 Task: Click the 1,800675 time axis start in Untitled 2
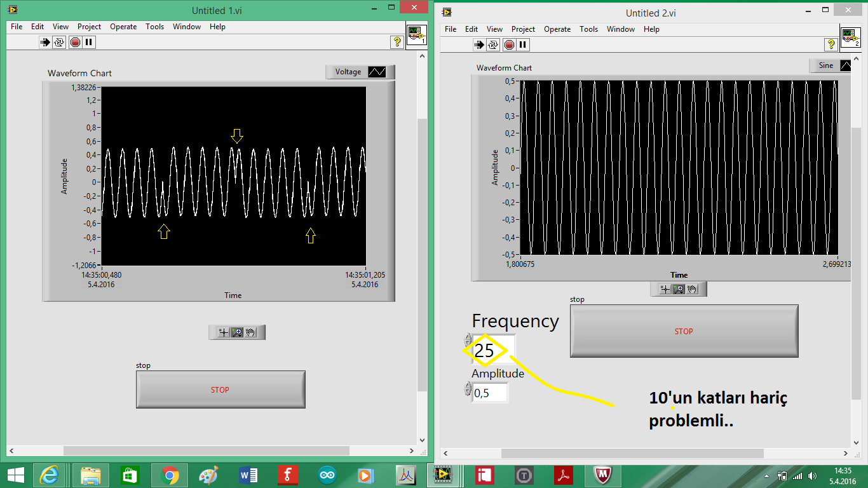point(520,263)
